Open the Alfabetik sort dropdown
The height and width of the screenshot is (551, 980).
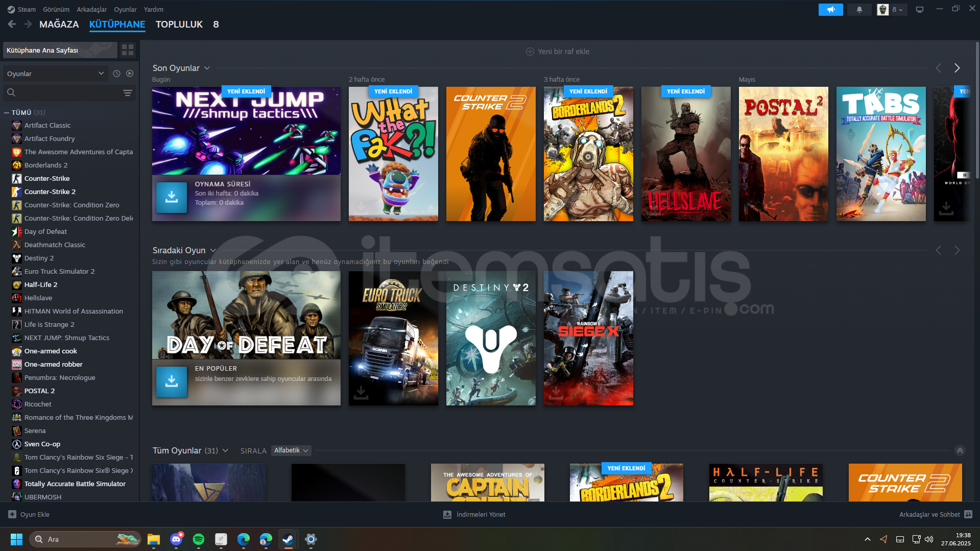click(291, 450)
